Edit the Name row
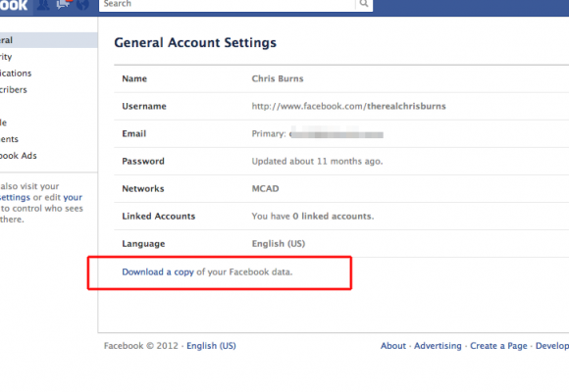 (341, 78)
